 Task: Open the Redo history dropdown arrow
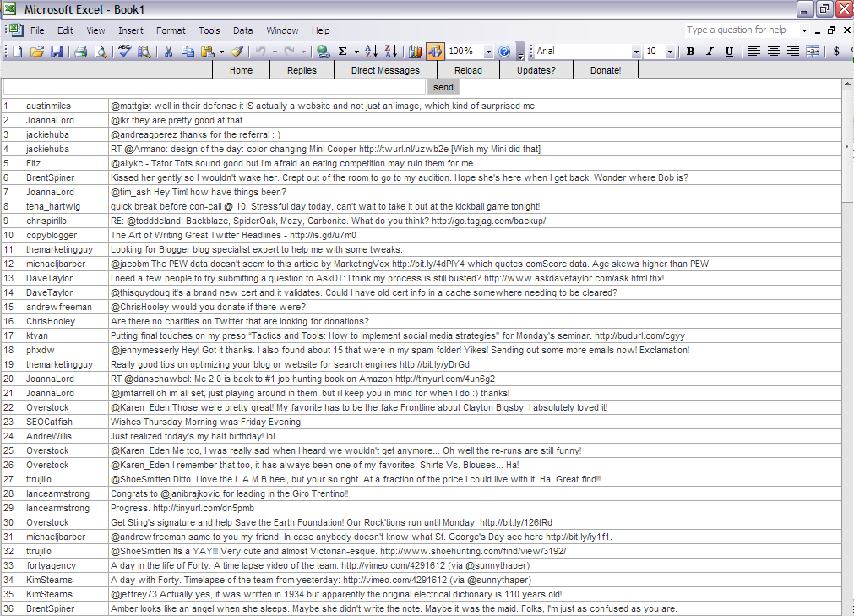[303, 52]
